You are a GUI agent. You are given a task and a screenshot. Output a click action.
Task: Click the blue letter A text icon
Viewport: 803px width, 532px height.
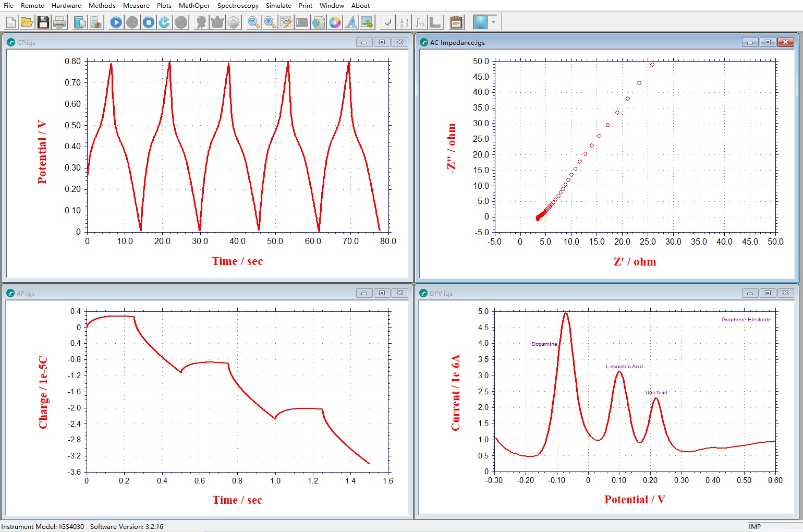pos(351,22)
